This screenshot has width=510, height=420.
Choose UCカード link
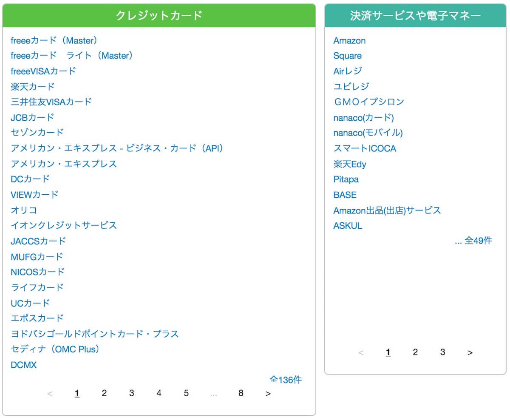tap(30, 303)
